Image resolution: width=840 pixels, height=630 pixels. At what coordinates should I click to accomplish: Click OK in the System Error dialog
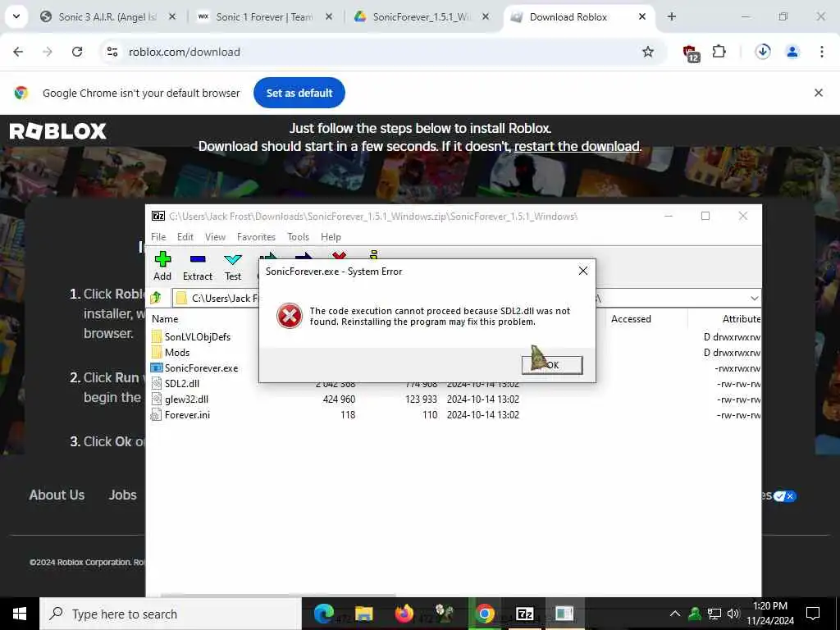[552, 365]
